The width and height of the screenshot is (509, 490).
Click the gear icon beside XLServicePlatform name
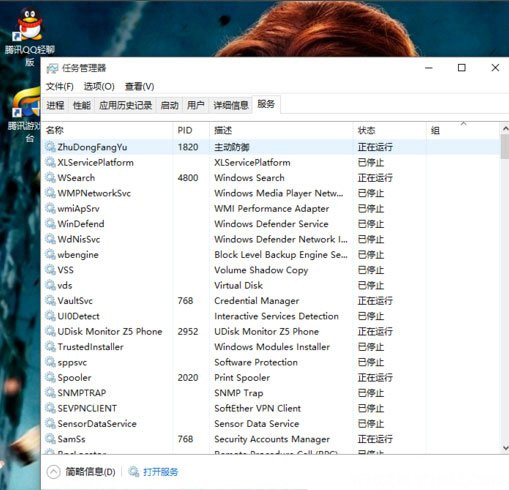click(50, 162)
